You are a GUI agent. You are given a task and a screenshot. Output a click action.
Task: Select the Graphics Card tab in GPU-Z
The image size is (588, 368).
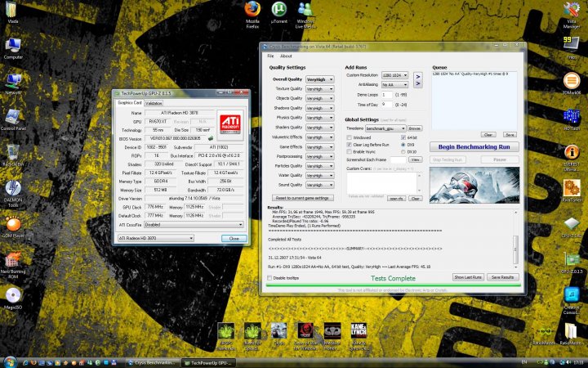(130, 102)
